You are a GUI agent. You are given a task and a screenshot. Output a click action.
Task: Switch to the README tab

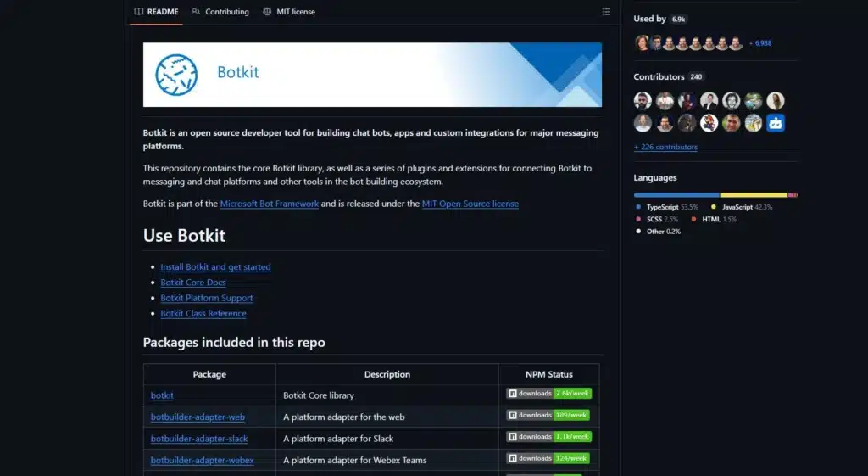156,12
